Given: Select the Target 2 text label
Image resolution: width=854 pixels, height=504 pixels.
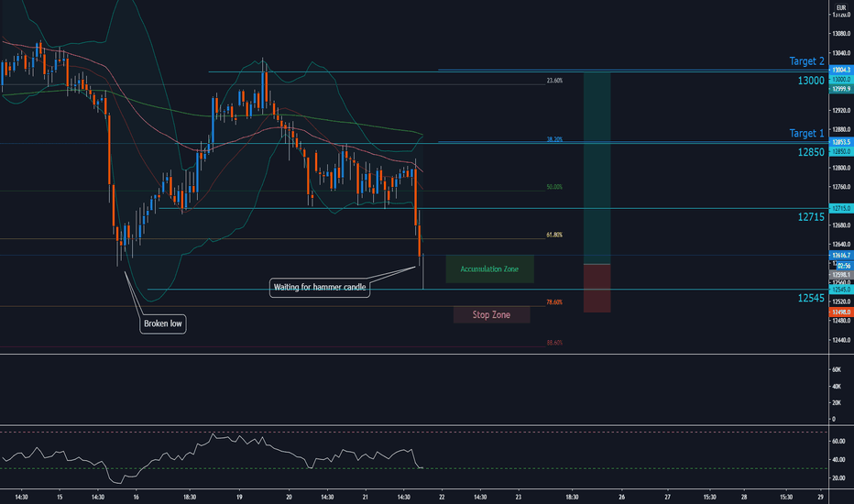Looking at the screenshot, I should point(806,61).
